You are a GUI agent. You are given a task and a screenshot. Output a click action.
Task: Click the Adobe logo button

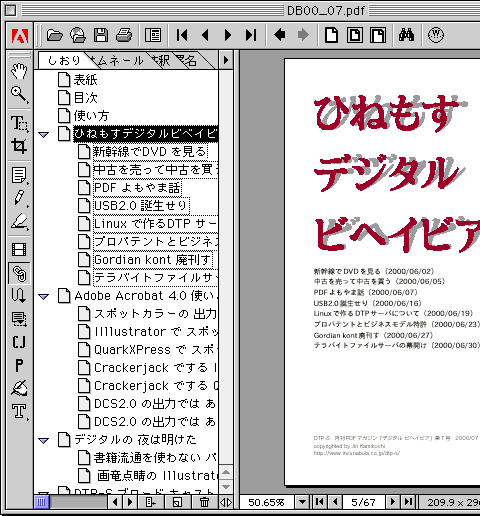click(19, 35)
